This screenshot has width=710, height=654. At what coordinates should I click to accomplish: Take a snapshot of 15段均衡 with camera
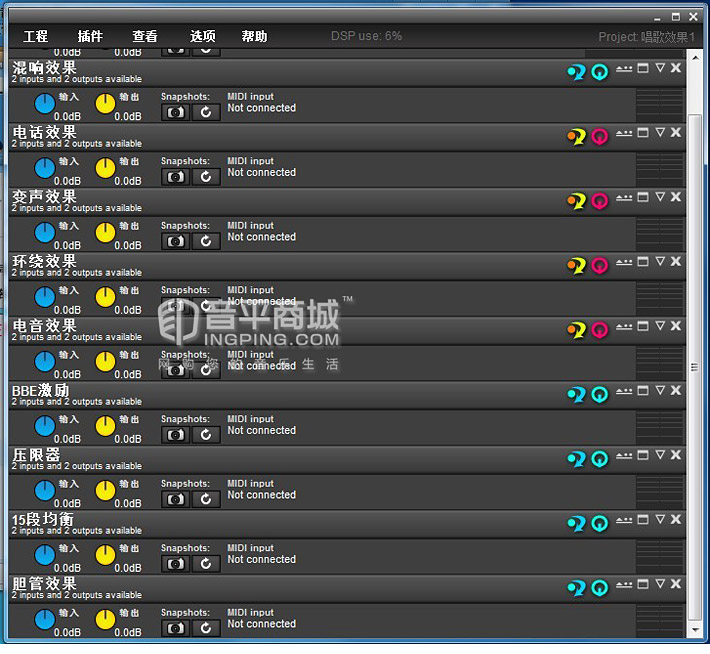tap(176, 564)
